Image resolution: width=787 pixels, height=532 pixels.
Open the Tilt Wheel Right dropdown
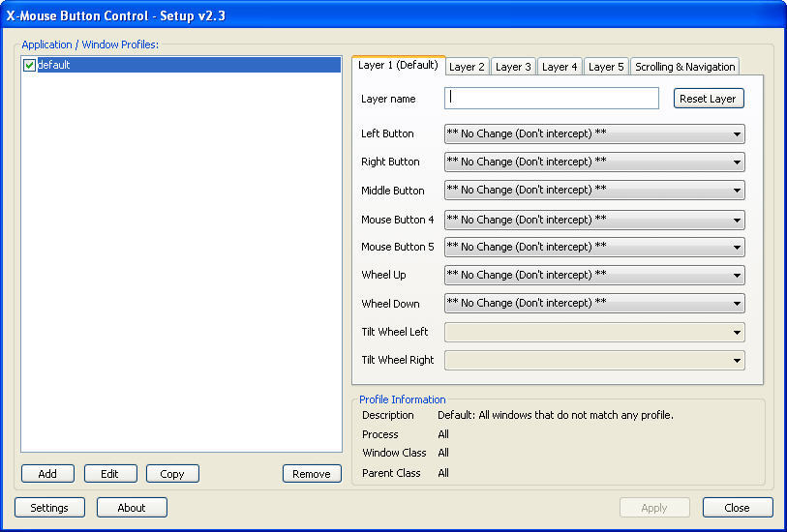[594, 360]
